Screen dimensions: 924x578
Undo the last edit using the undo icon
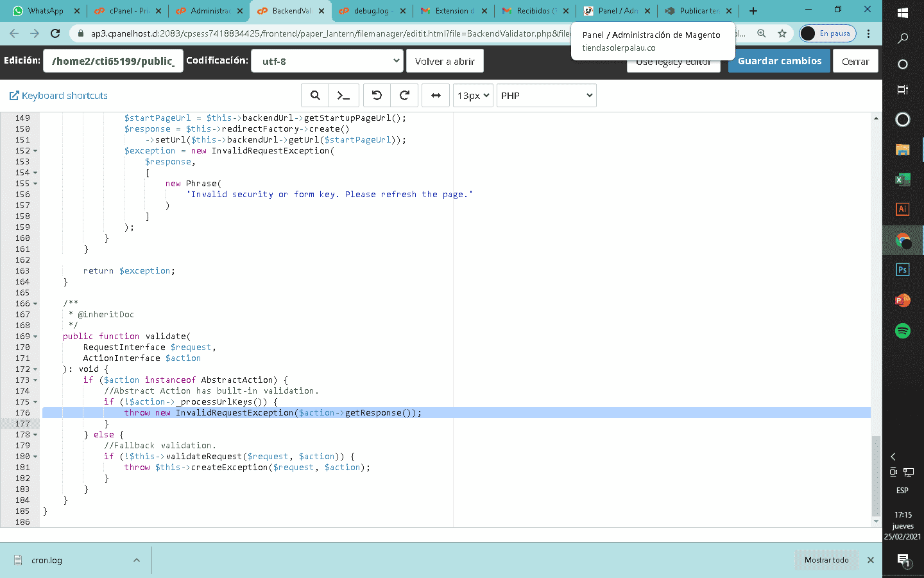pos(378,95)
